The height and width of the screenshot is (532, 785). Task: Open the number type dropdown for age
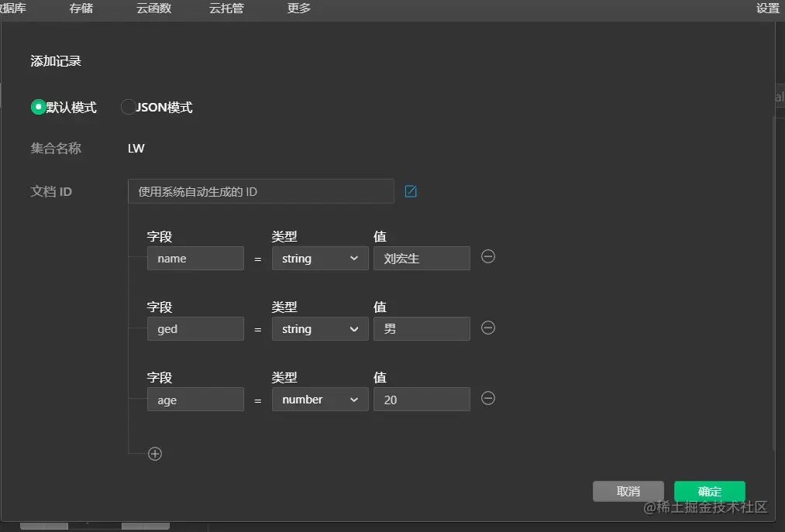(x=320, y=400)
